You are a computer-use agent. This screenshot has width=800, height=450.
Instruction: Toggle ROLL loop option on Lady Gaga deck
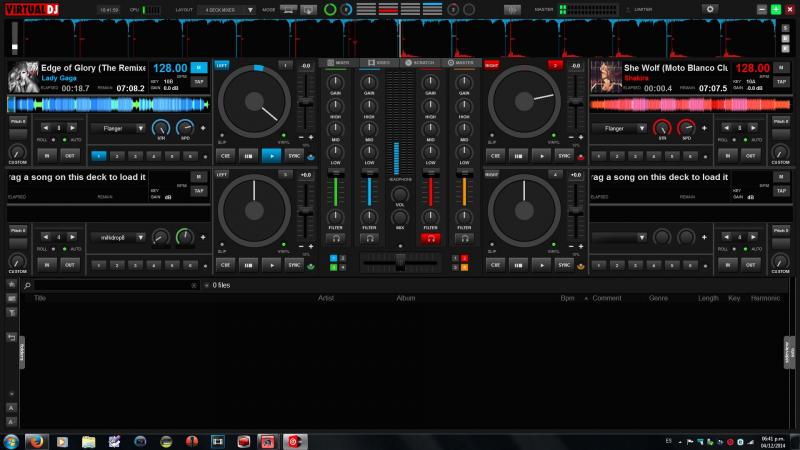coord(54,140)
